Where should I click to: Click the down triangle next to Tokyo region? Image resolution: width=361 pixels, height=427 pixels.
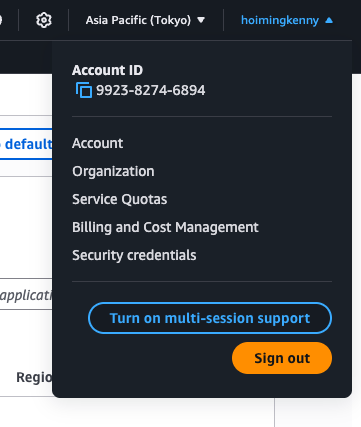coord(201,20)
